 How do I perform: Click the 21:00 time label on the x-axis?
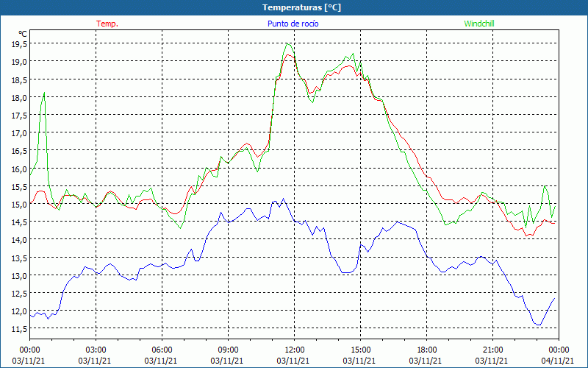coord(492,350)
